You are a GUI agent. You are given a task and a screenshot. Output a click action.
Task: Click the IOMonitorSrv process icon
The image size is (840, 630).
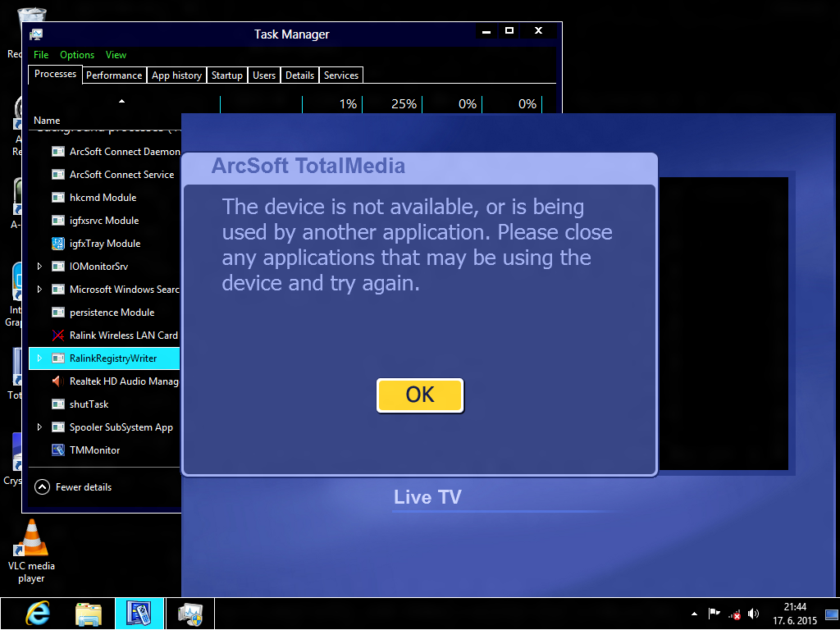tap(58, 267)
